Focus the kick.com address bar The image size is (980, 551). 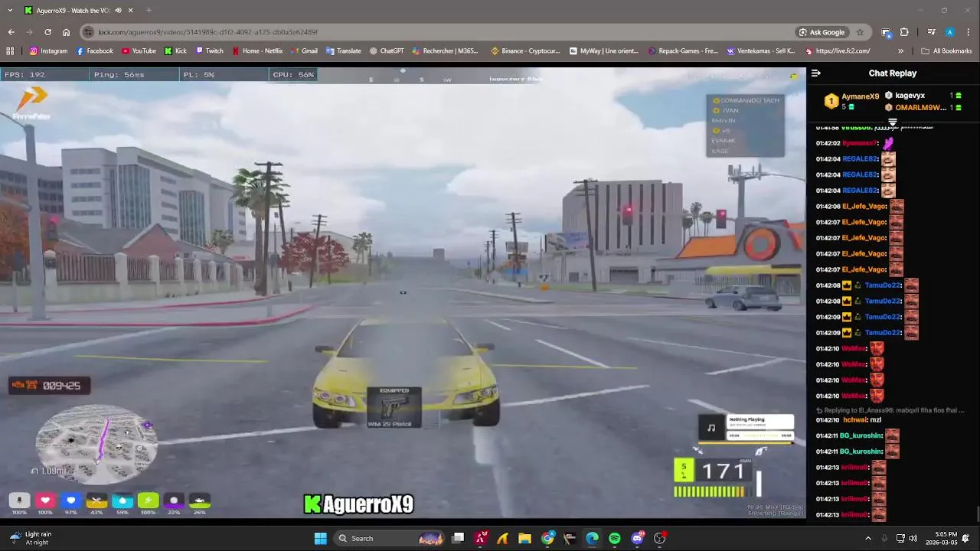click(436, 32)
